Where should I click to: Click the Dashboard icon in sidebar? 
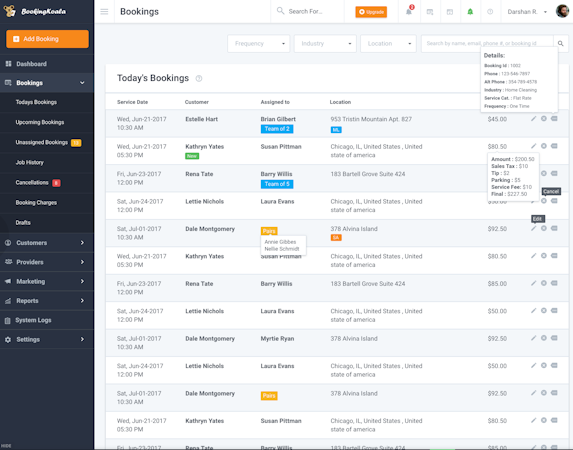click(x=8, y=64)
